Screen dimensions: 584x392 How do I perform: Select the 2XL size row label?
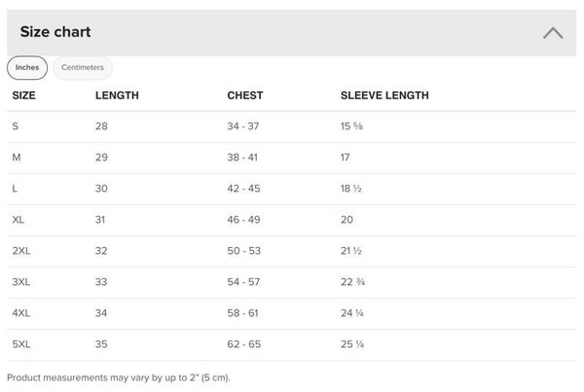coord(21,251)
